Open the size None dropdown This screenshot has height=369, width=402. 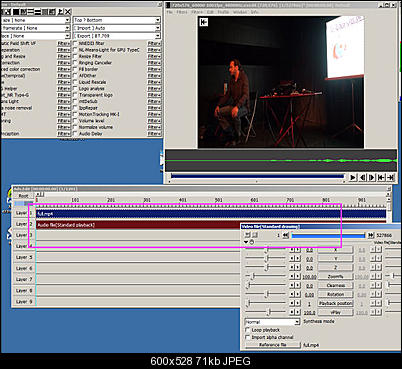click(35, 20)
